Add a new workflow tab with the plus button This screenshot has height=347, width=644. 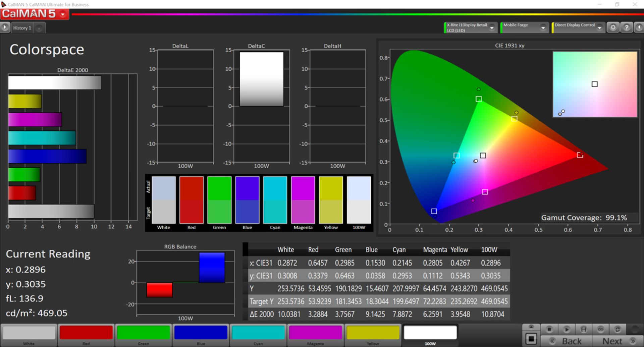click(39, 28)
